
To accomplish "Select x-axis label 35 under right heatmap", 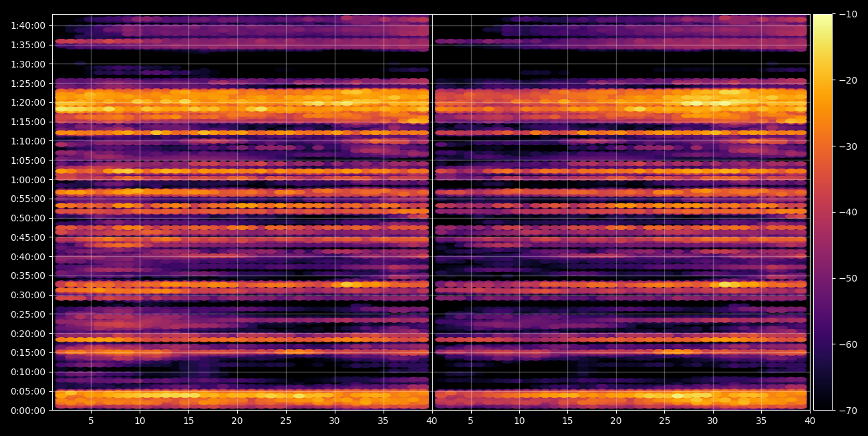I will [x=761, y=421].
